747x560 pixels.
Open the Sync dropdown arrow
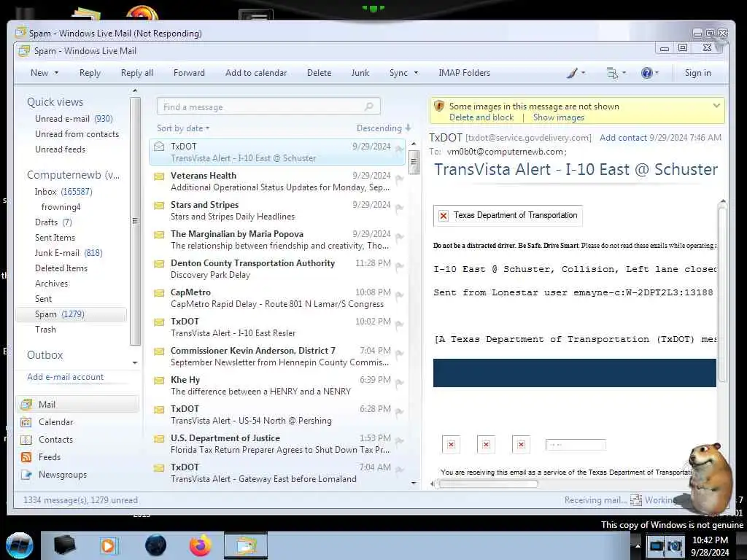(x=416, y=73)
